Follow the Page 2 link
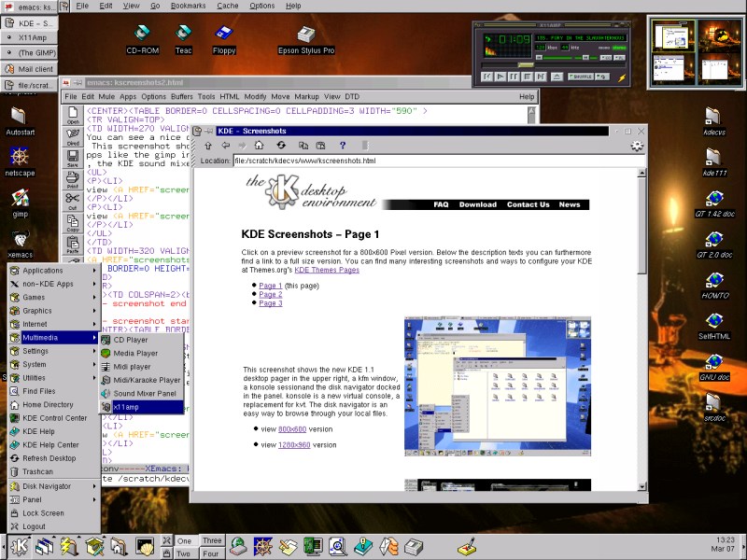The height and width of the screenshot is (560, 747). pyautogui.click(x=271, y=294)
